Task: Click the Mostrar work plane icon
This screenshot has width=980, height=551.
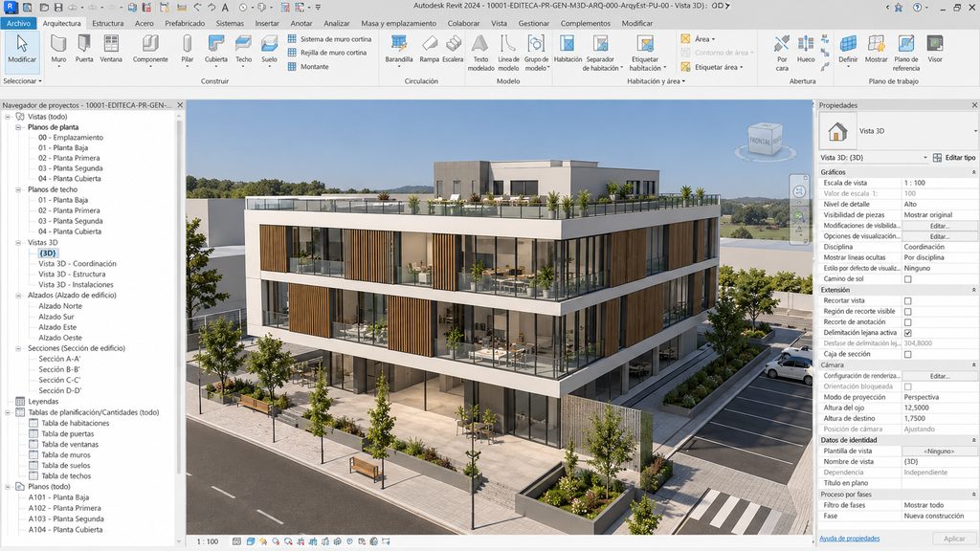Action: (877, 44)
